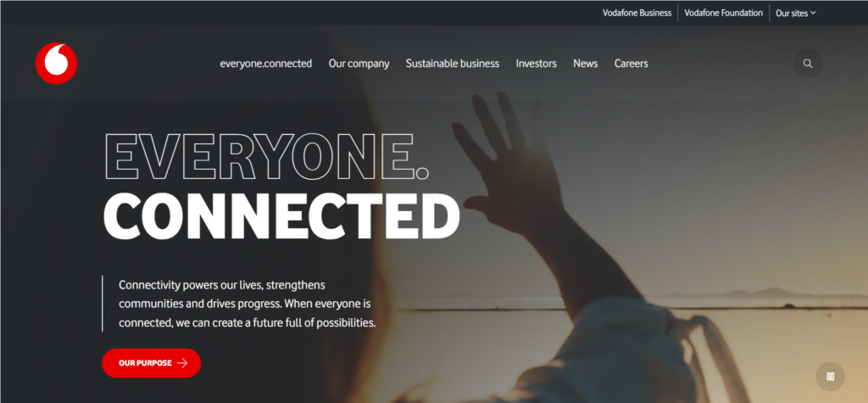Open Vodafone Foundation link
This screenshot has width=868, height=403.
[723, 13]
